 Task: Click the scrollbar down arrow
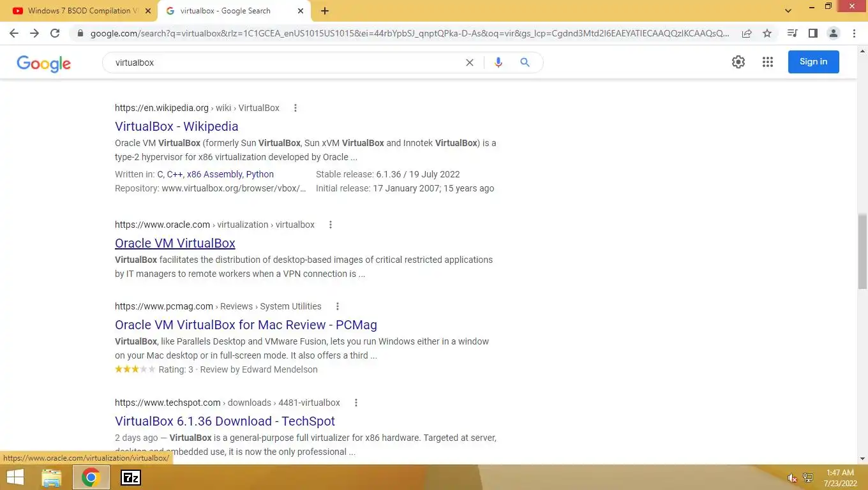click(862, 459)
